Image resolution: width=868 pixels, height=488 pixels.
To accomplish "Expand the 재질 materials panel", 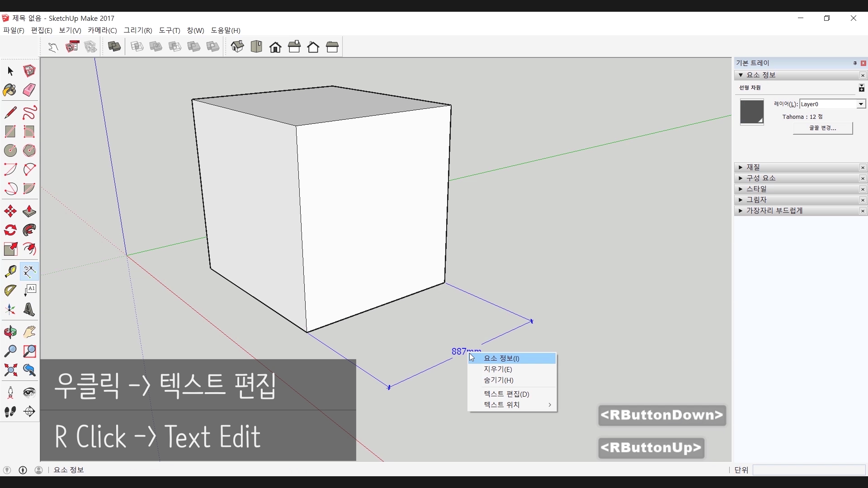I will pos(753,167).
